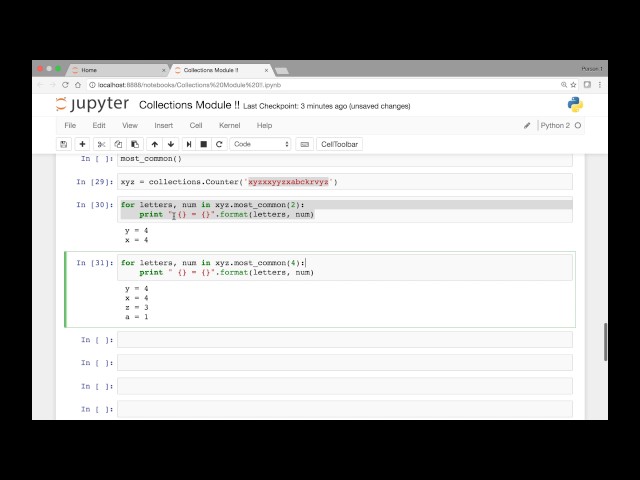Click the pencil edit-mode indicator
The image size is (640, 480).
tap(527, 125)
